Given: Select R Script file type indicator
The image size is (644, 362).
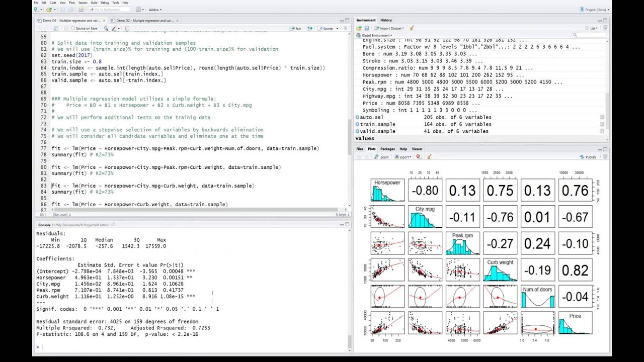Looking at the screenshot, I should point(341,215).
